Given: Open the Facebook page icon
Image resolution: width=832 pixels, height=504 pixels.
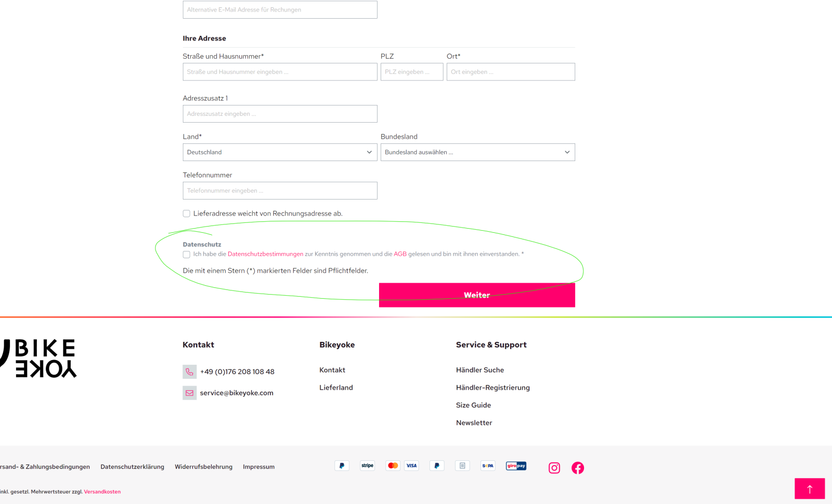Looking at the screenshot, I should tap(577, 468).
